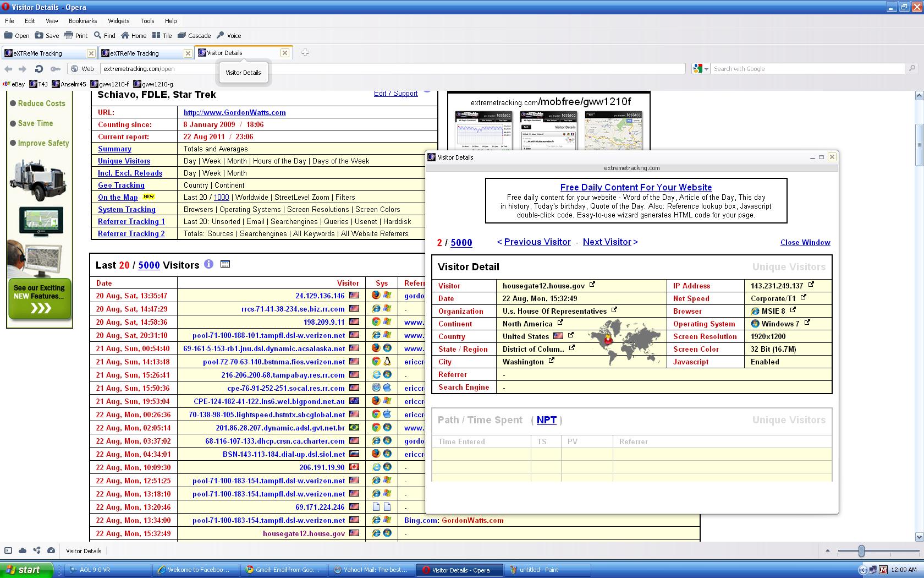Click the Close Window link
The width and height of the screenshot is (924, 578).
pyautogui.click(x=805, y=242)
